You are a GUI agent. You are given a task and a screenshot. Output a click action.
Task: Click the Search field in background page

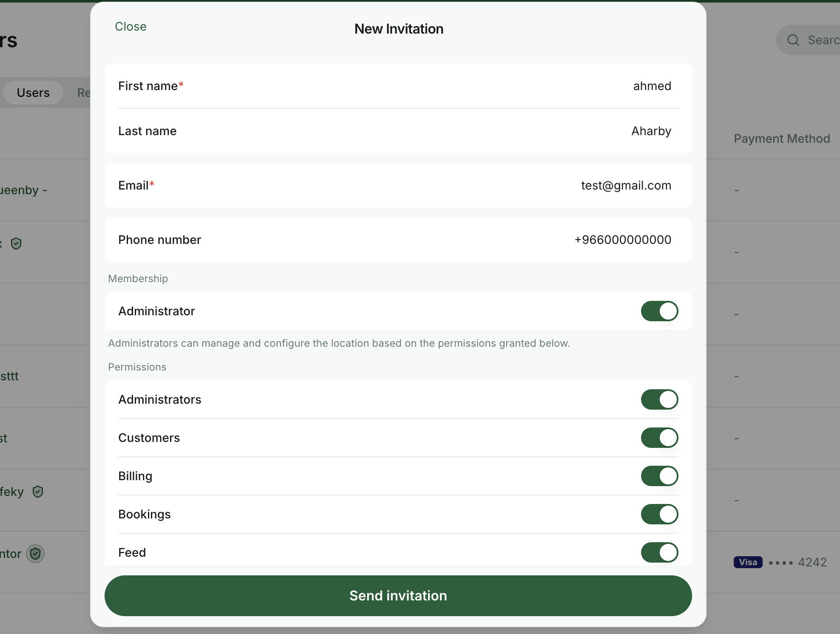808,40
